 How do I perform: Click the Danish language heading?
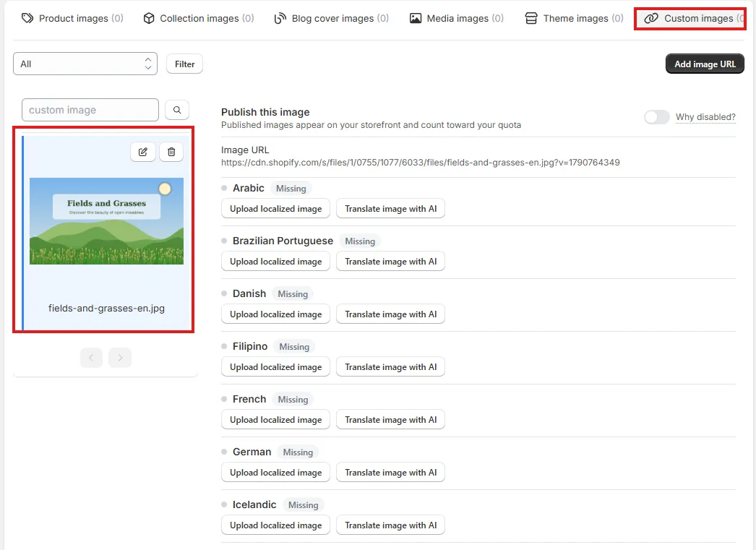249,293
